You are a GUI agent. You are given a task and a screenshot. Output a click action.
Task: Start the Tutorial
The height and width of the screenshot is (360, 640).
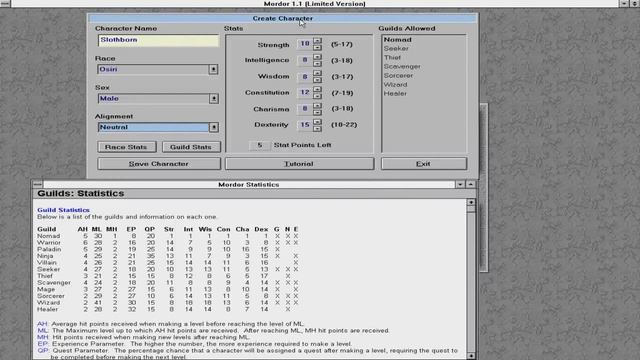tap(299, 164)
